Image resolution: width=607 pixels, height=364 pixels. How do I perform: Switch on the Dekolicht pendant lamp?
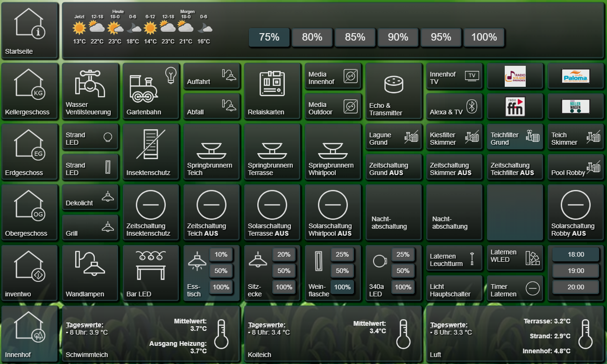[90, 197]
